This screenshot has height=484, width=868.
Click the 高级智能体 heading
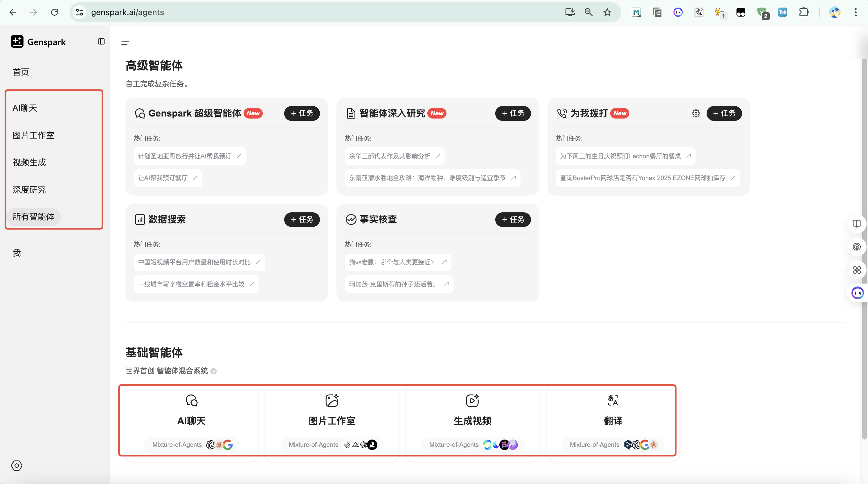click(154, 65)
